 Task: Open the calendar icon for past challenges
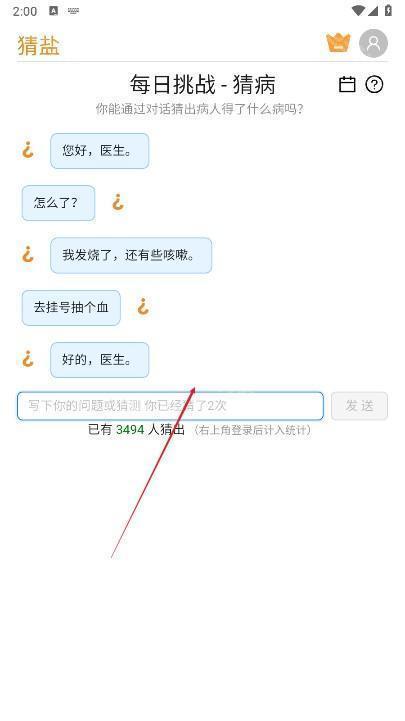(347, 85)
